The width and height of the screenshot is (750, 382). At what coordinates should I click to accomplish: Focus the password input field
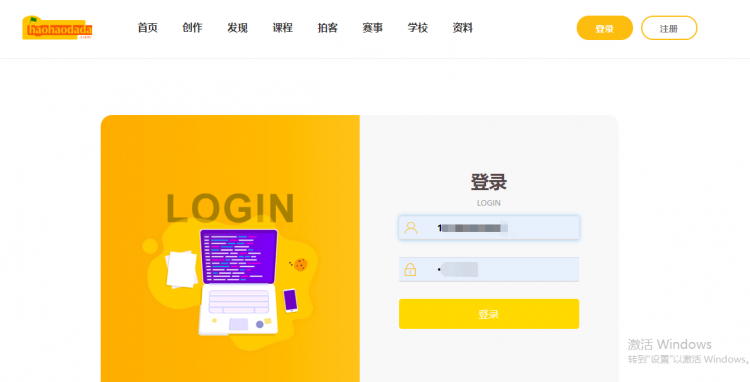coord(489,269)
